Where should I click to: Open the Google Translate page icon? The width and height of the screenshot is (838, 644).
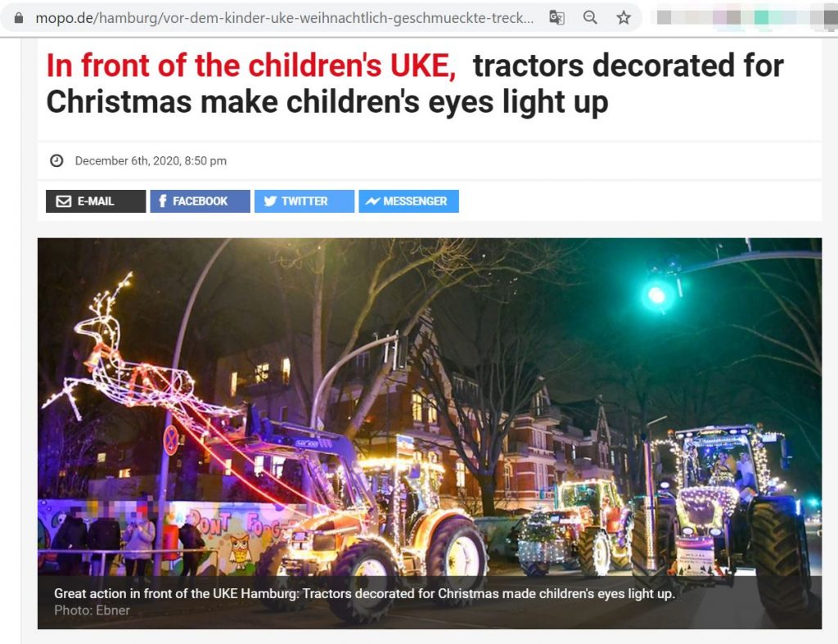[x=556, y=18]
